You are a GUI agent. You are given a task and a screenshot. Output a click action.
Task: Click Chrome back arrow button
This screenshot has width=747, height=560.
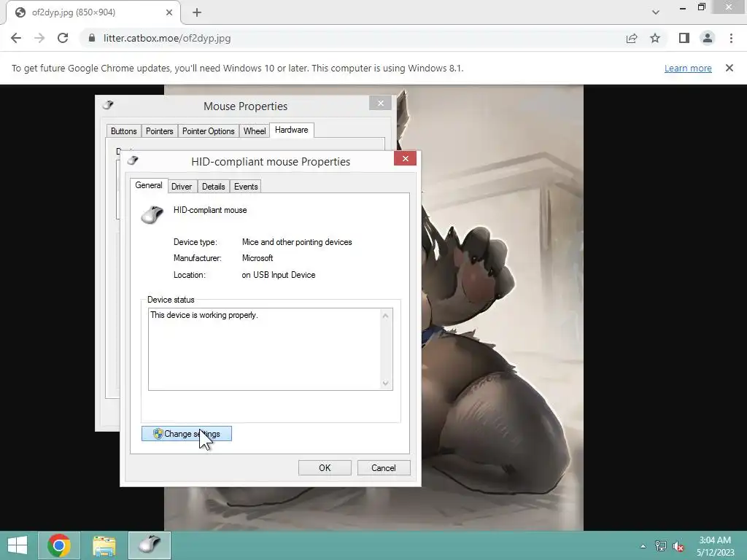[16, 38]
